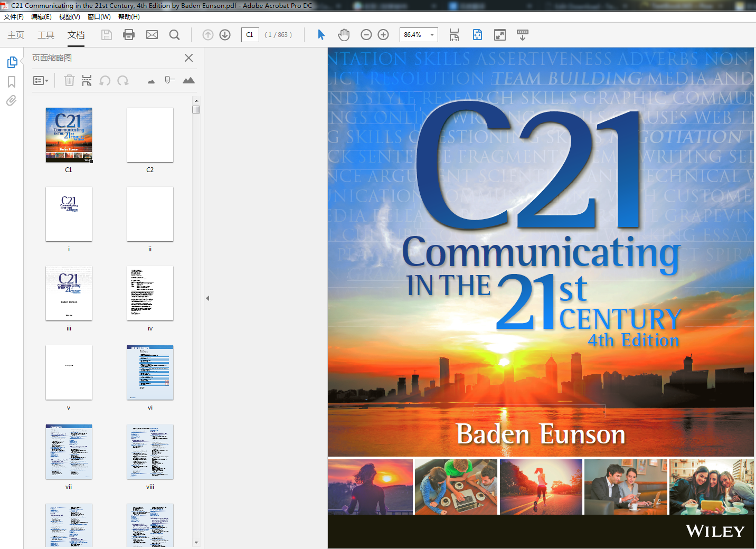Viewport: 756px width, 549px height.
Task: Choose the selection arrow tool
Action: coord(321,35)
